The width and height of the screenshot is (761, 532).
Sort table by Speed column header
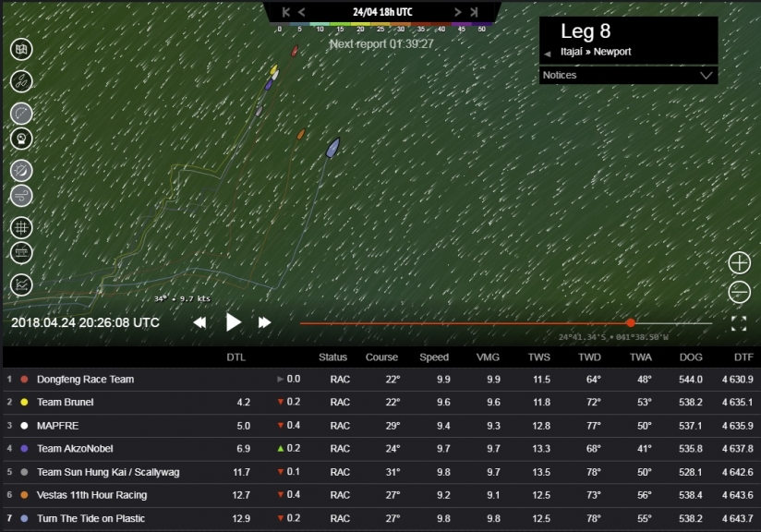pos(434,357)
